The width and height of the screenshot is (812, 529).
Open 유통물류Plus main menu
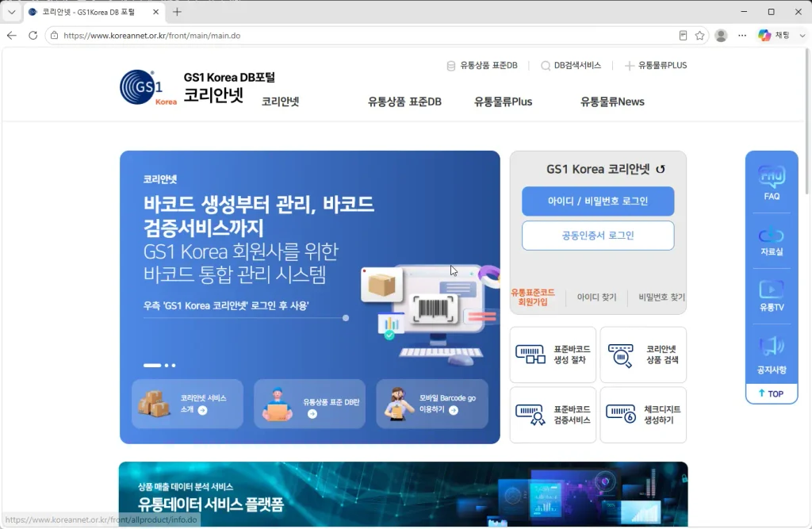(503, 102)
